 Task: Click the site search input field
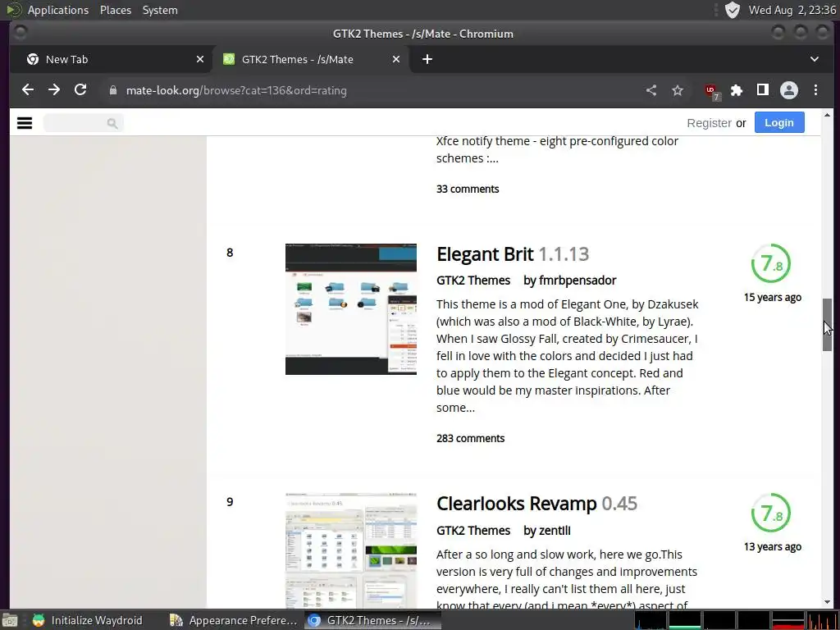(83, 123)
